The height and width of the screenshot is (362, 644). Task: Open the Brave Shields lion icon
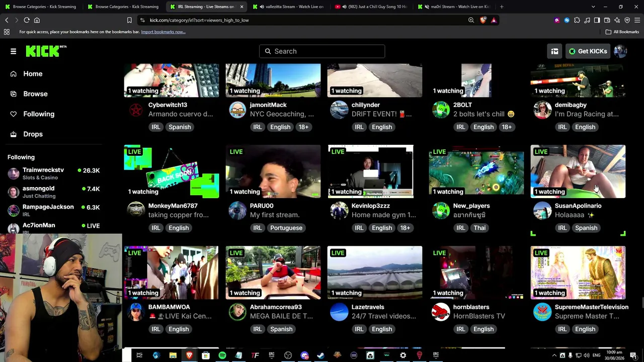pos(483,20)
